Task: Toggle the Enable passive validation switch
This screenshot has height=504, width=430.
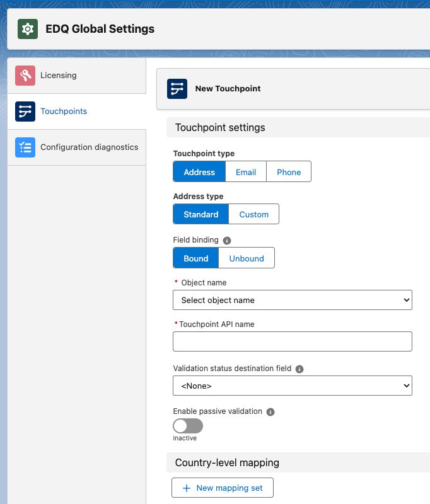Action: (x=188, y=426)
